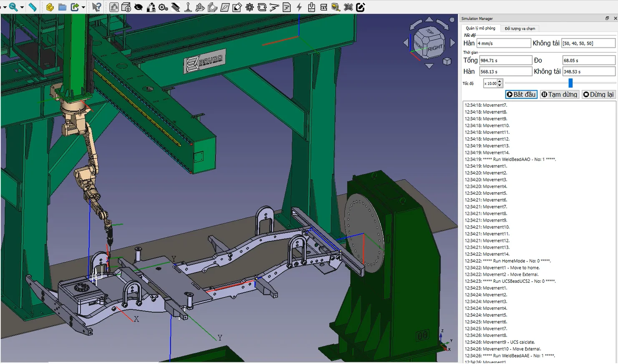Screen dimensions: 618x364
Task: Select the sketch-on-plane icon
Action: (x=225, y=7)
